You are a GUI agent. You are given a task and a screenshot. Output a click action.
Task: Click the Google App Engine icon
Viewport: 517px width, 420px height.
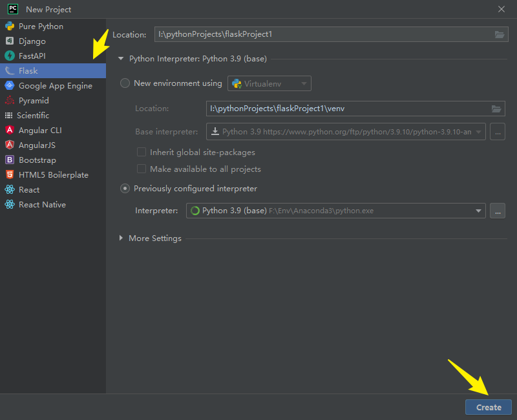[x=10, y=85]
